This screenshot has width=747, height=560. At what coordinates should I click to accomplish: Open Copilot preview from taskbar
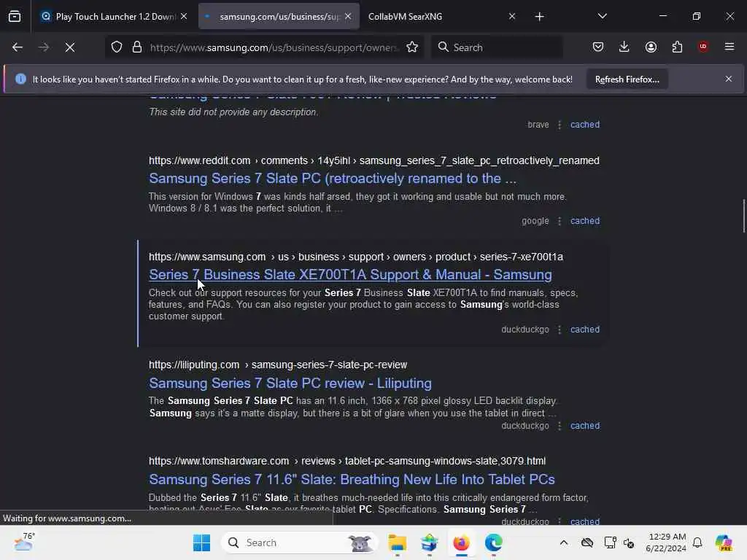tap(724, 542)
